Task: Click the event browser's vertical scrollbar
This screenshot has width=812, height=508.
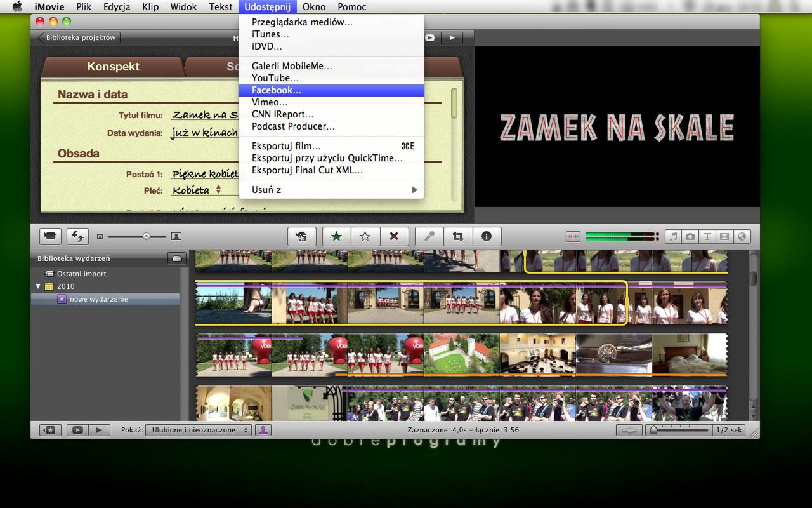Action: [754, 278]
